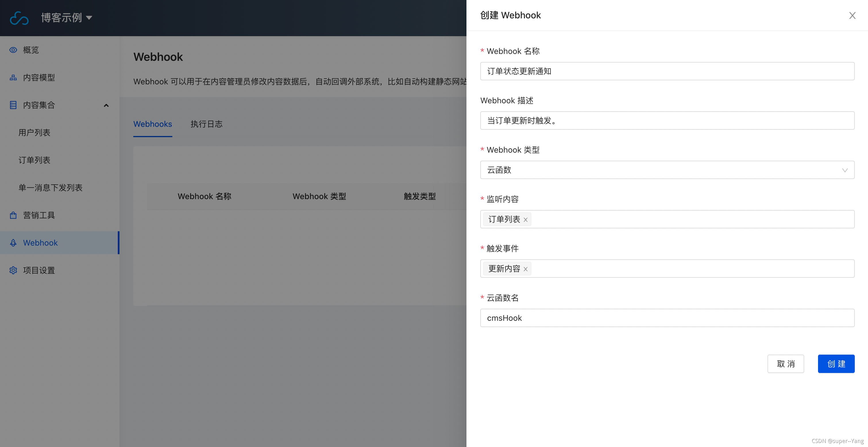
Task: Click the Webhook rocket icon in sidebar
Action: coord(13,243)
